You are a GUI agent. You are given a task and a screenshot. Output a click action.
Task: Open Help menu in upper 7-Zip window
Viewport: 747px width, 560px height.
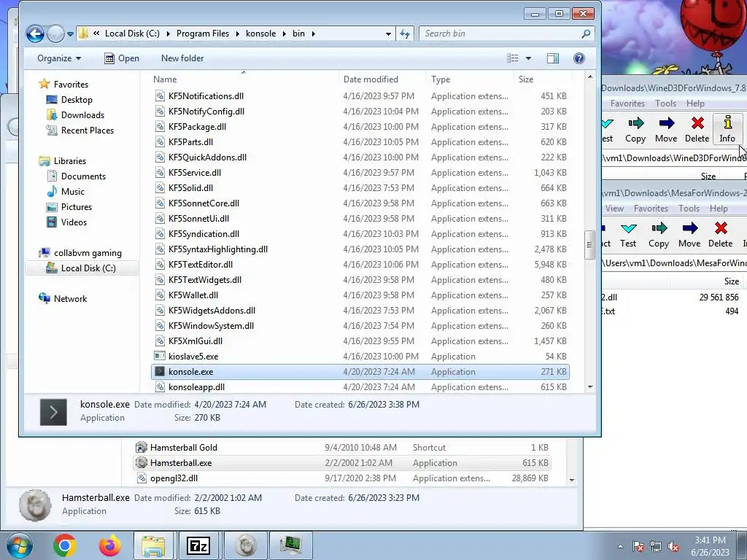click(695, 104)
